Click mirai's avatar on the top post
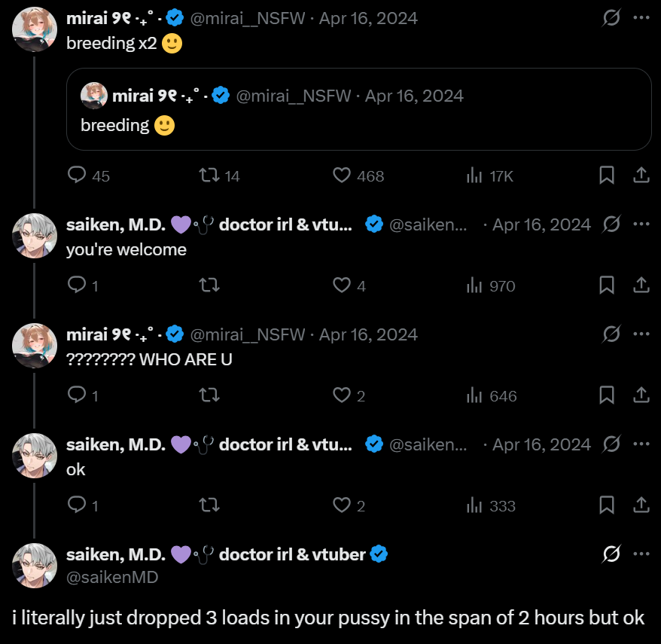The height and width of the screenshot is (644, 661). point(35,29)
